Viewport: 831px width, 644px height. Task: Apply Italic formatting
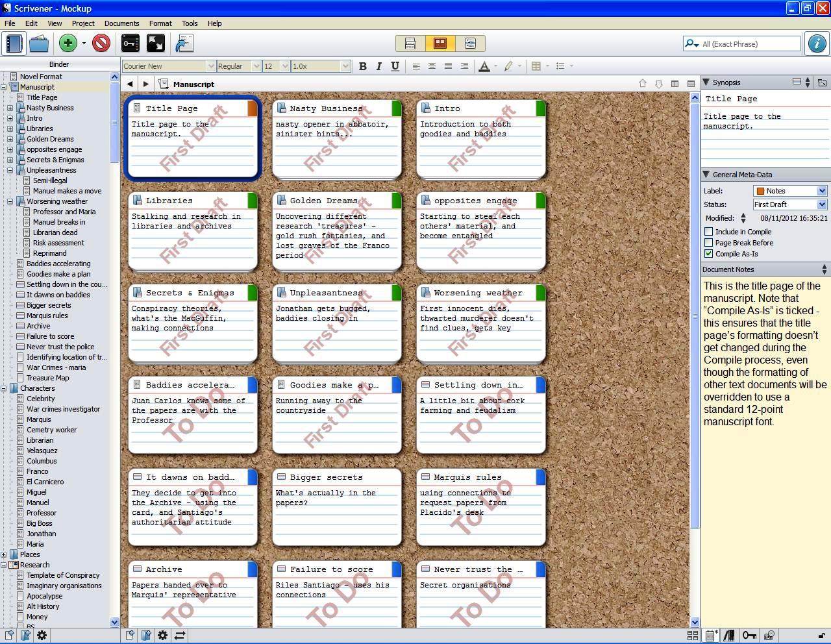point(378,66)
